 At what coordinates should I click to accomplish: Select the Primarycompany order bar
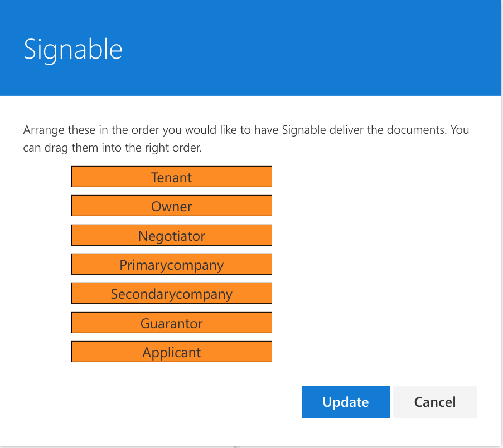coord(172,264)
